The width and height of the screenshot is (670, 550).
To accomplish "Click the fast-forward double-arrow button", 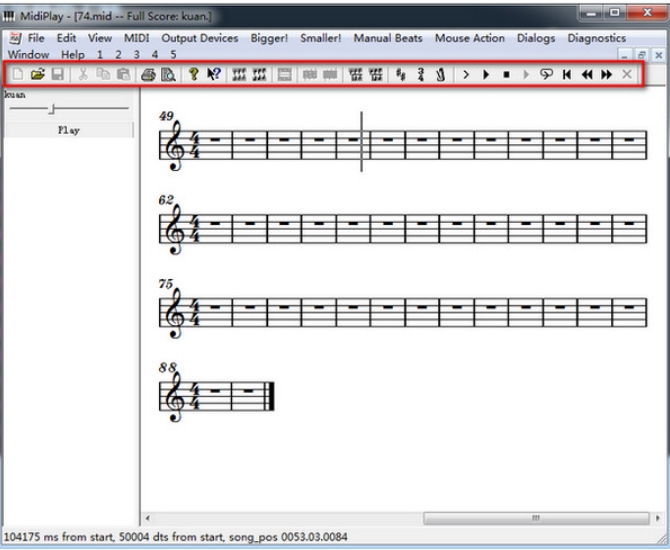I will tap(606, 75).
